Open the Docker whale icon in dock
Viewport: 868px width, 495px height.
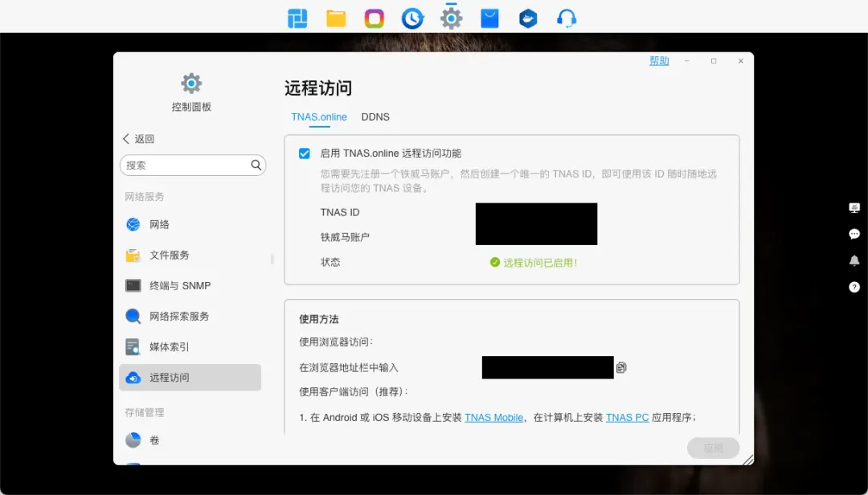pyautogui.click(x=528, y=18)
